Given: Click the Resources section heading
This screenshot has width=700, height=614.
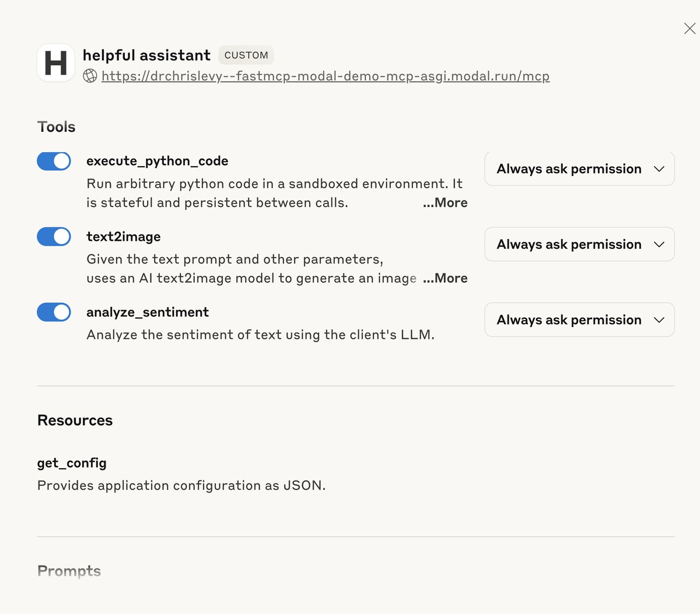Looking at the screenshot, I should pyautogui.click(x=75, y=420).
